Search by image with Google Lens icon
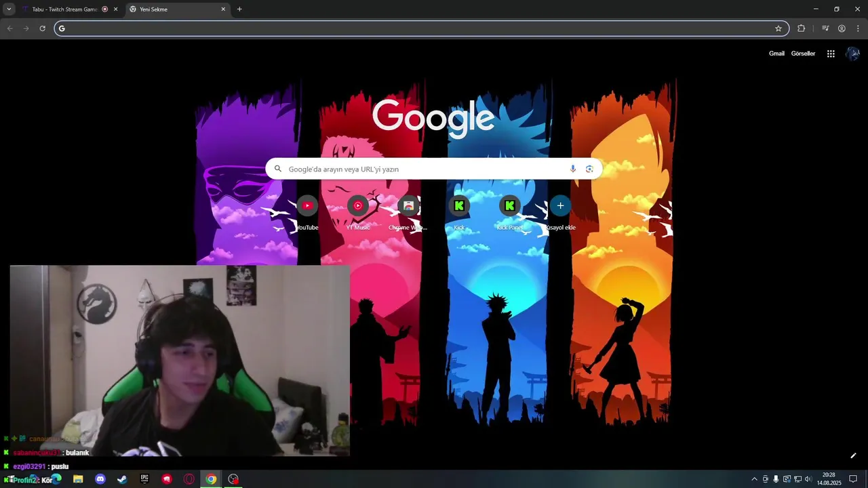 tap(589, 169)
